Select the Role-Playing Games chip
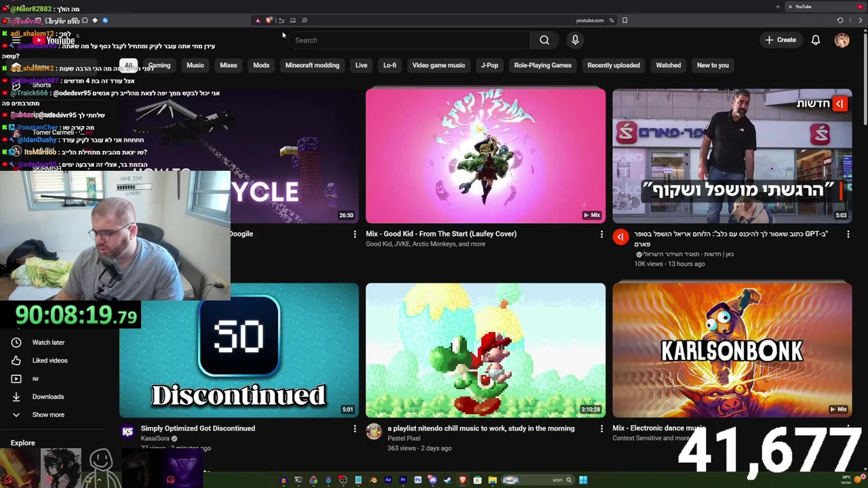The width and height of the screenshot is (868, 488). click(542, 65)
